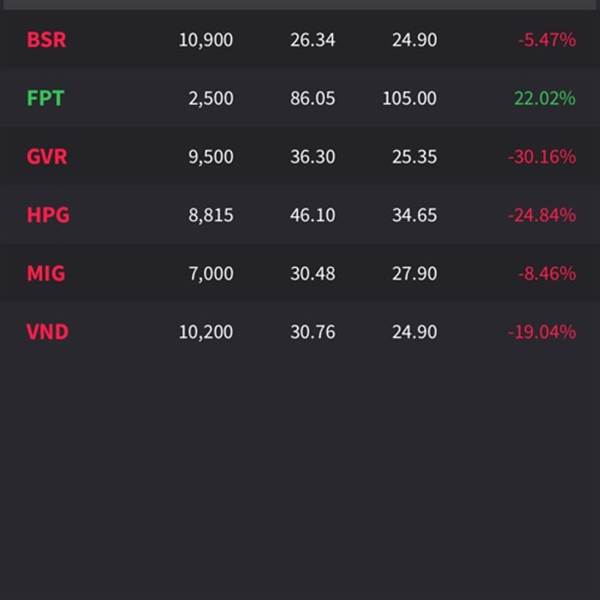Open the BSR stock ticker
Image resolution: width=600 pixels, height=600 pixels.
pyautogui.click(x=46, y=40)
